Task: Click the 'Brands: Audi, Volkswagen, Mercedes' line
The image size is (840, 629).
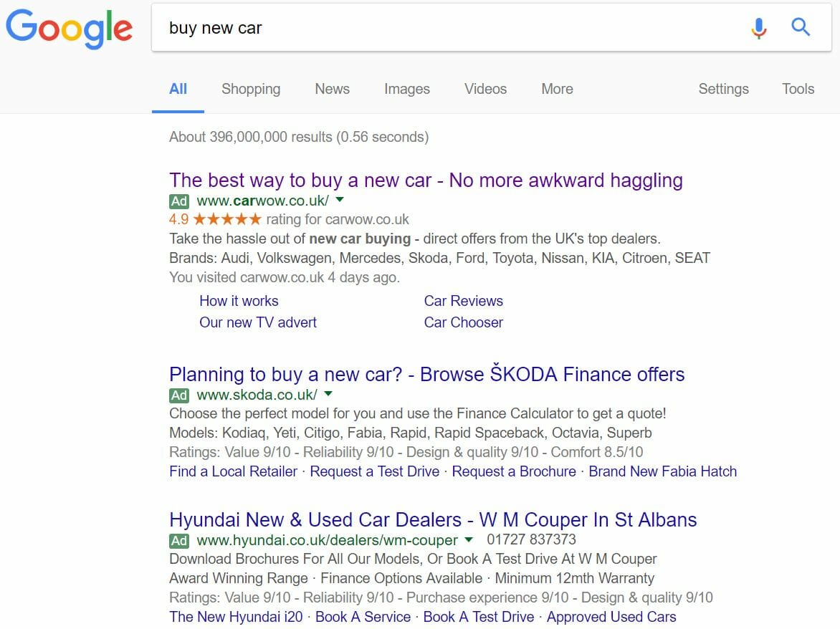Action: point(439,258)
